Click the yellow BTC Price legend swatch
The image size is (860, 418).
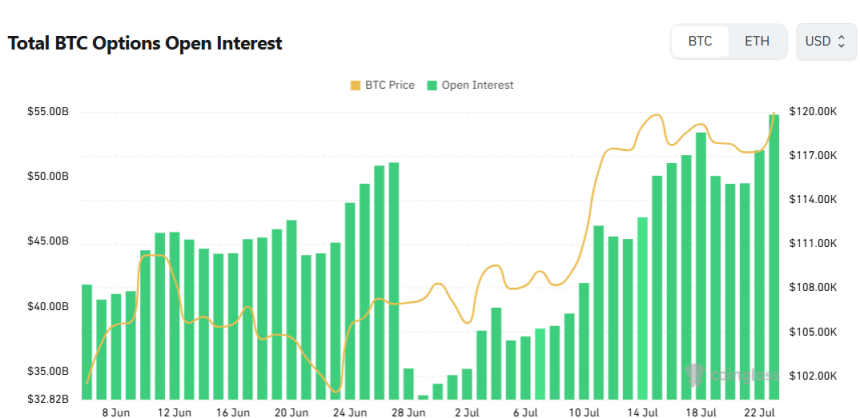(x=355, y=85)
